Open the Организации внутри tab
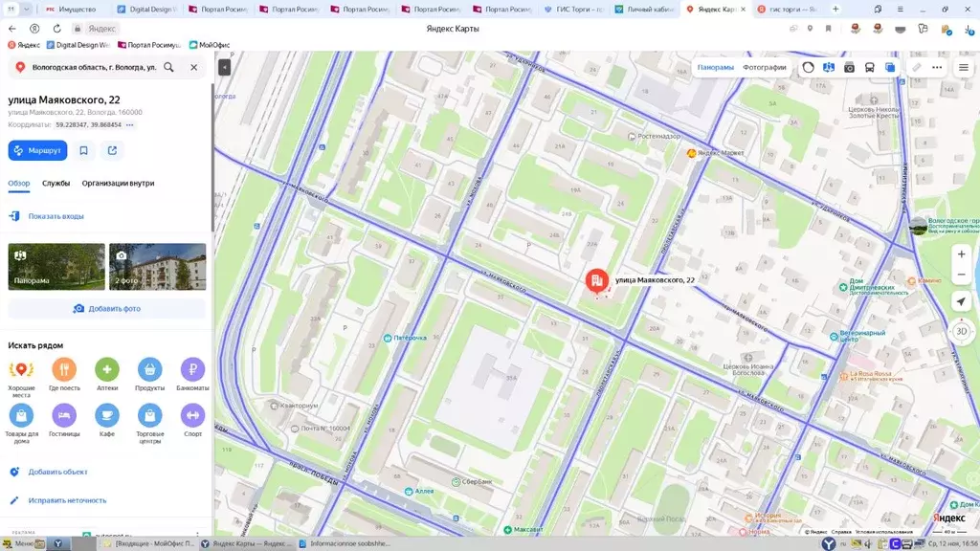 (x=119, y=183)
